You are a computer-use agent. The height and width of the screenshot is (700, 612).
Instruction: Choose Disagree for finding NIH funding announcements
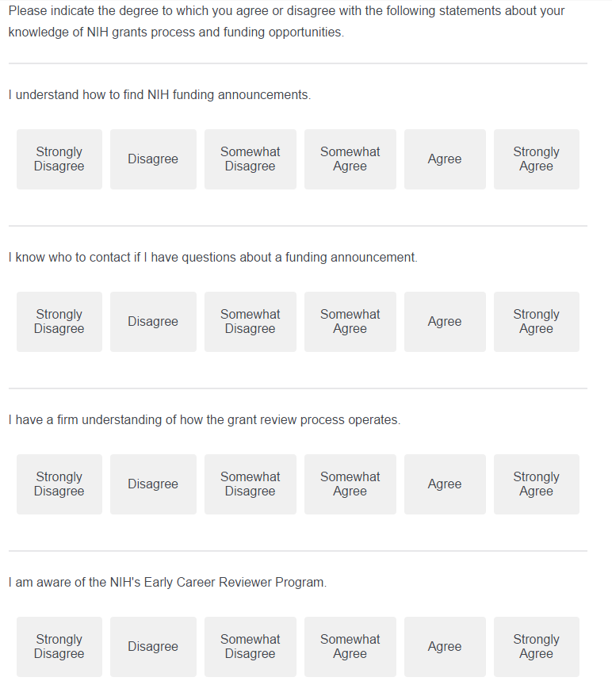(x=153, y=159)
